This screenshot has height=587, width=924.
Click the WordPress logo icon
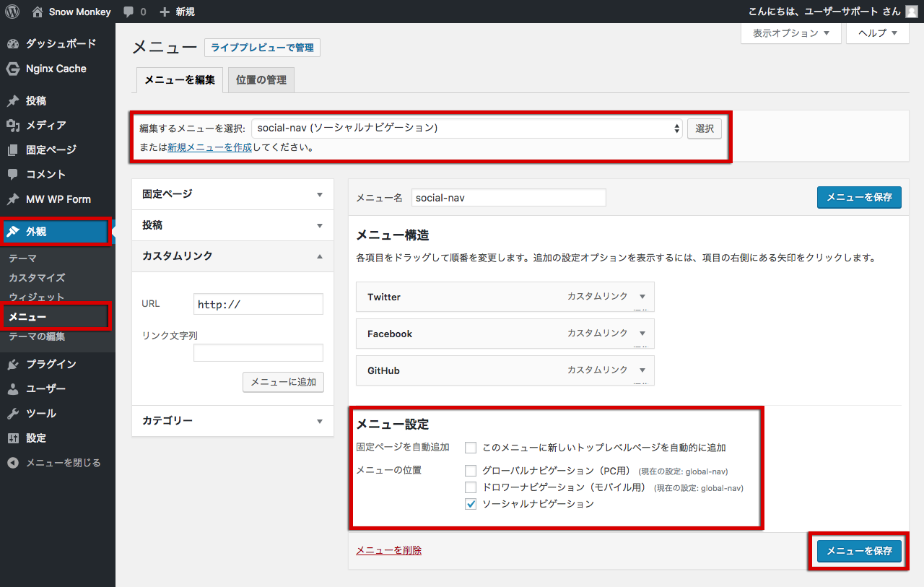tap(12, 12)
